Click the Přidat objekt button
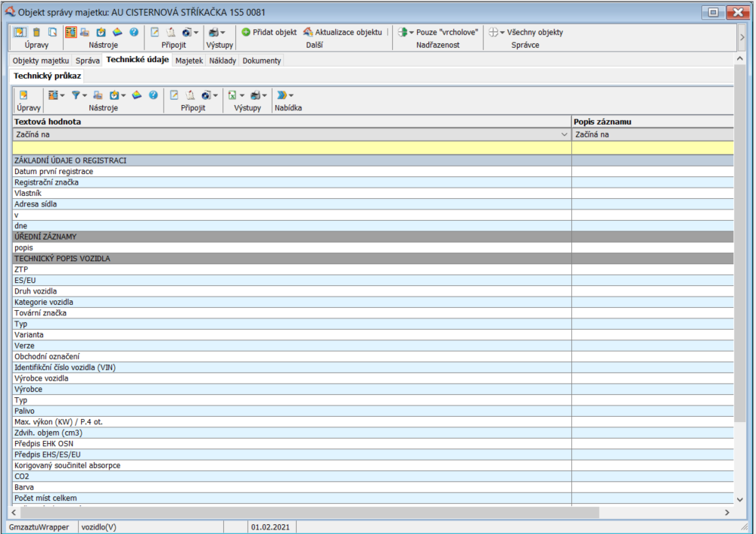This screenshot has width=756, height=534. pyautogui.click(x=269, y=33)
